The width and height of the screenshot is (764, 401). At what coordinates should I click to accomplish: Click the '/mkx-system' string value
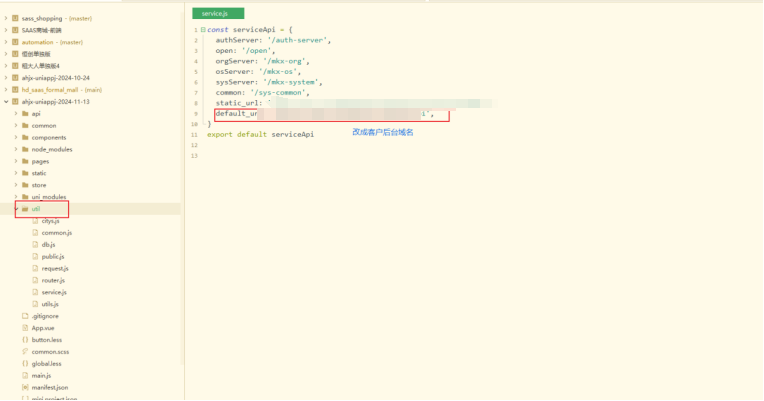point(291,82)
